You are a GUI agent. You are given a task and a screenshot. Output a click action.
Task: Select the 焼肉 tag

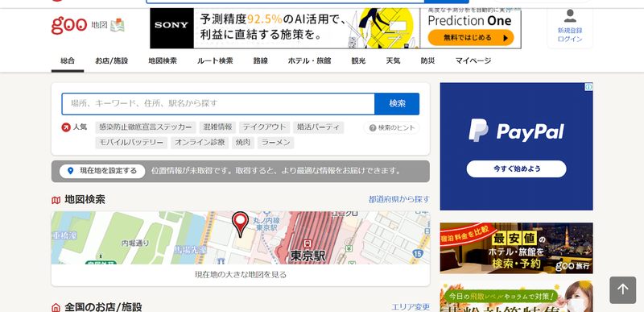(243, 143)
